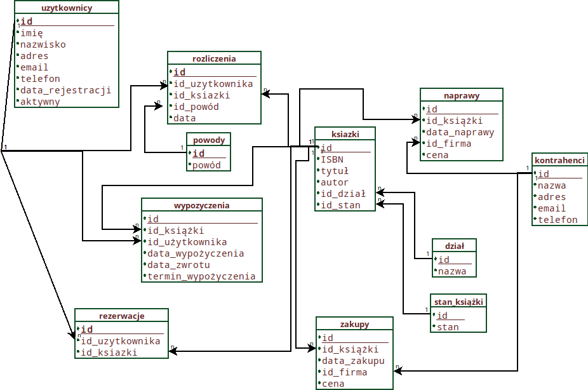This screenshot has width=588, height=390.
Task: Click the powody table header
Action: click(x=209, y=140)
